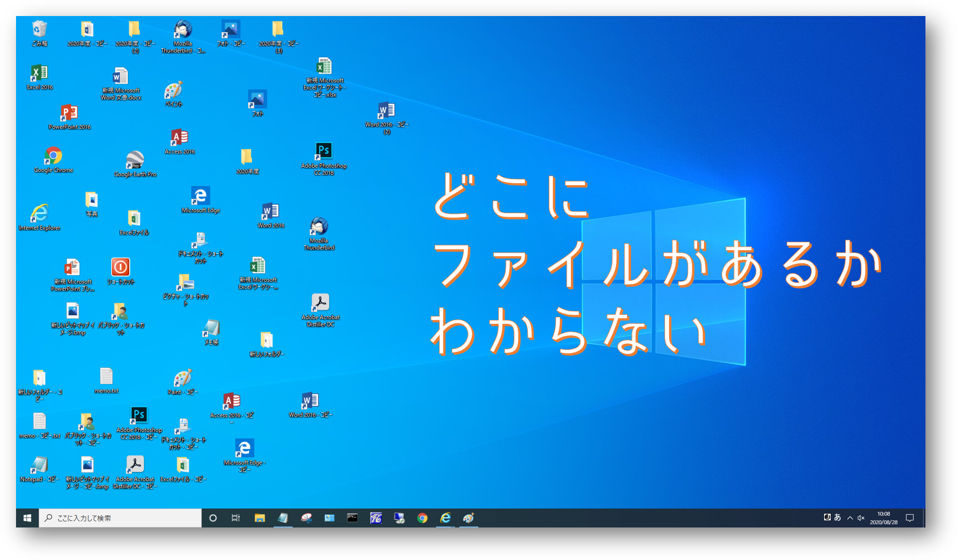The height and width of the screenshot is (560, 958).
Task: Open Access 2016 - コピー shortcut
Action: 231,407
